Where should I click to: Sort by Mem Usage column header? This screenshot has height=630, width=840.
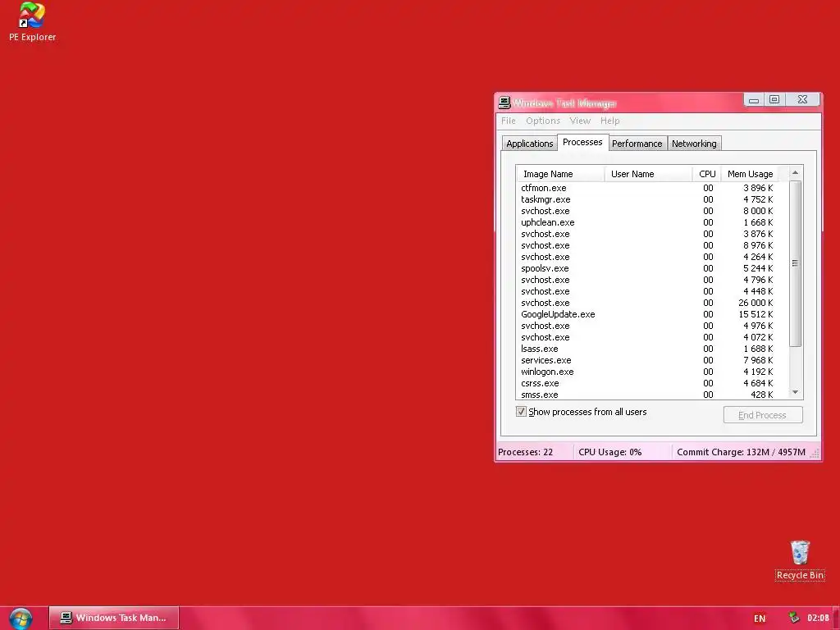[x=750, y=174]
